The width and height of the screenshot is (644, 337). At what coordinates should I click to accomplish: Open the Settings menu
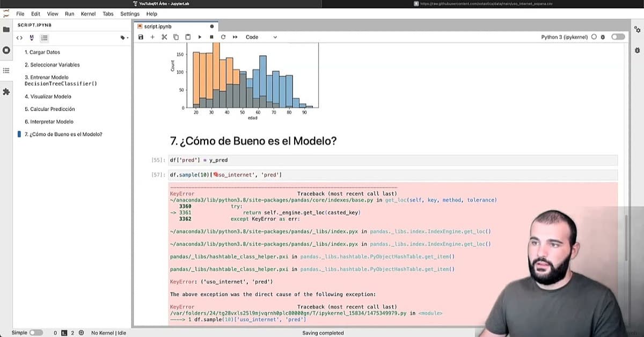[x=130, y=14]
